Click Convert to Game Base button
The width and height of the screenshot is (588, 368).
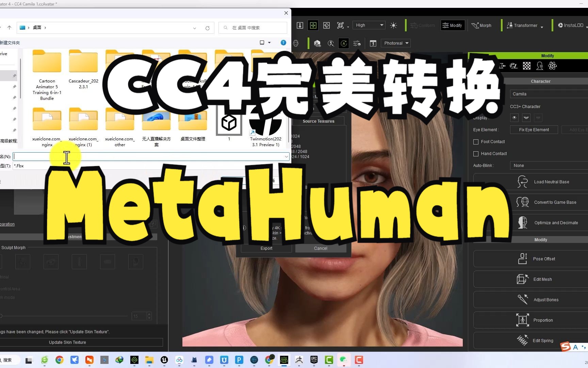(x=530, y=202)
